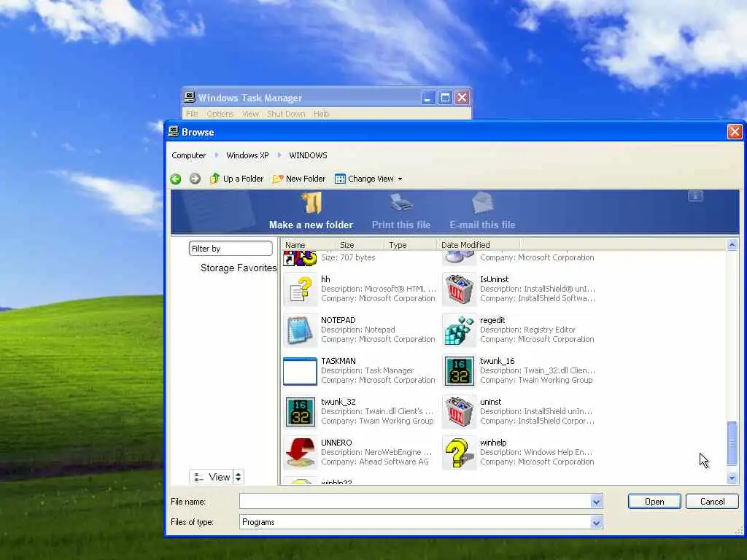Select the IsUninst program icon
Image resolution: width=747 pixels, height=560 pixels.
(x=459, y=289)
